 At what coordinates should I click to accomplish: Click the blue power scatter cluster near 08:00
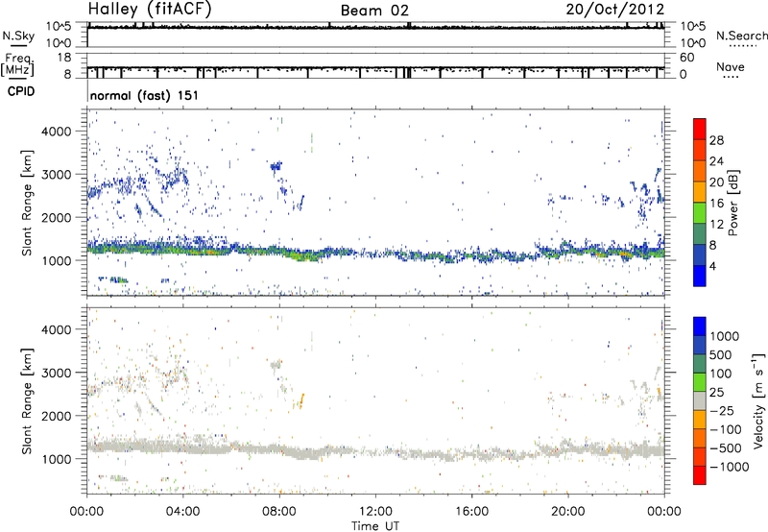(276, 166)
